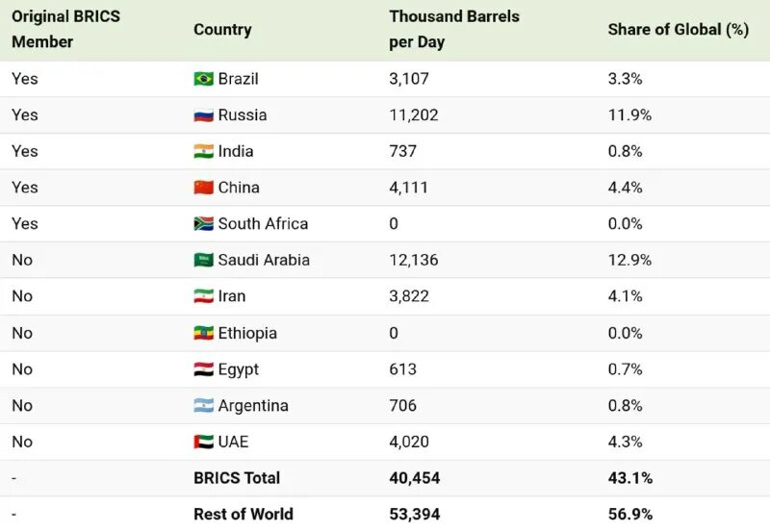Click the Thousand Barrels per Day header
This screenshot has width=770, height=532.
tap(454, 30)
